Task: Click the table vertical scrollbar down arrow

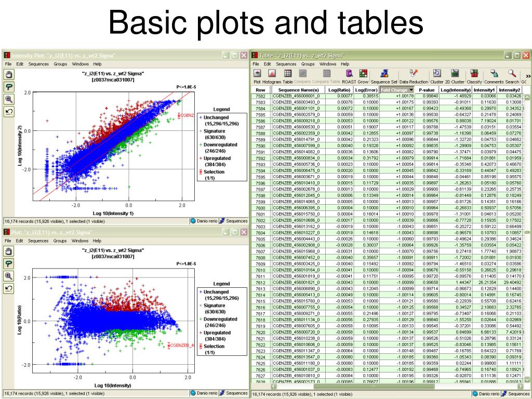Action: (x=527, y=379)
